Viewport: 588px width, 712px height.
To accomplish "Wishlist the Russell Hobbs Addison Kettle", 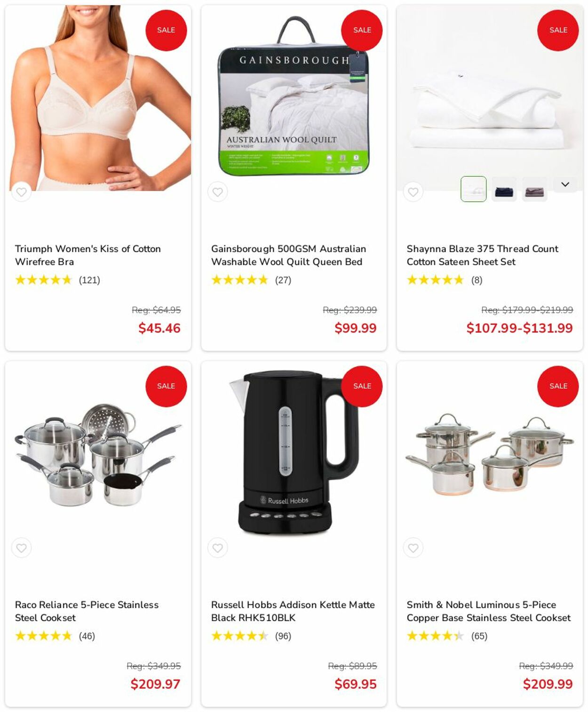I will point(217,548).
